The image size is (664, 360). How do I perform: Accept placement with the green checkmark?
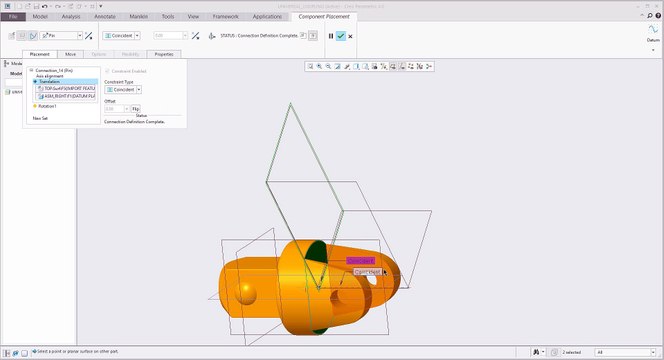[x=340, y=36]
